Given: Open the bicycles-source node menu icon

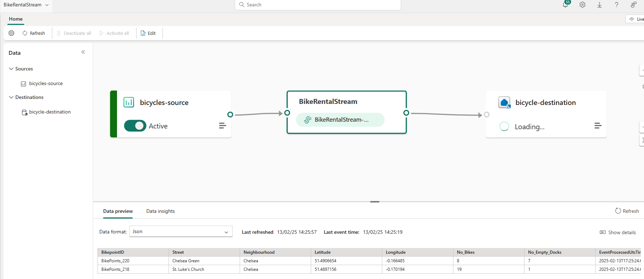Looking at the screenshot, I should pyautogui.click(x=223, y=126).
